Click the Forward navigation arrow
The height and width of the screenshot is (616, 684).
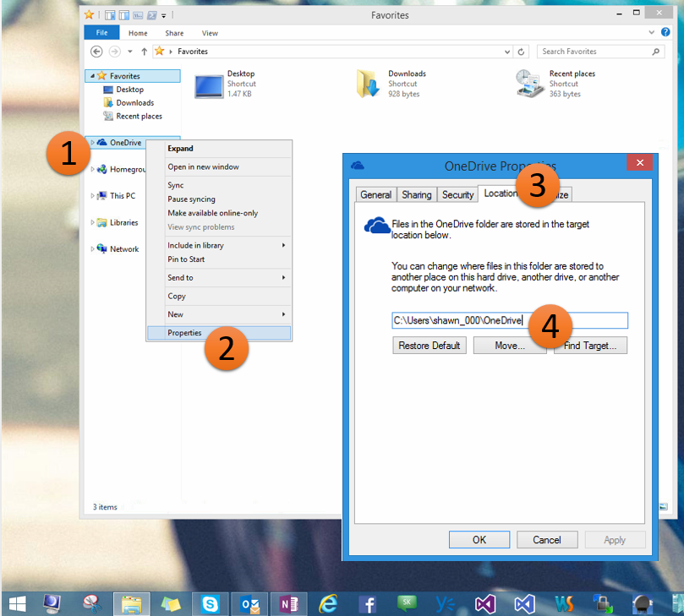click(115, 52)
